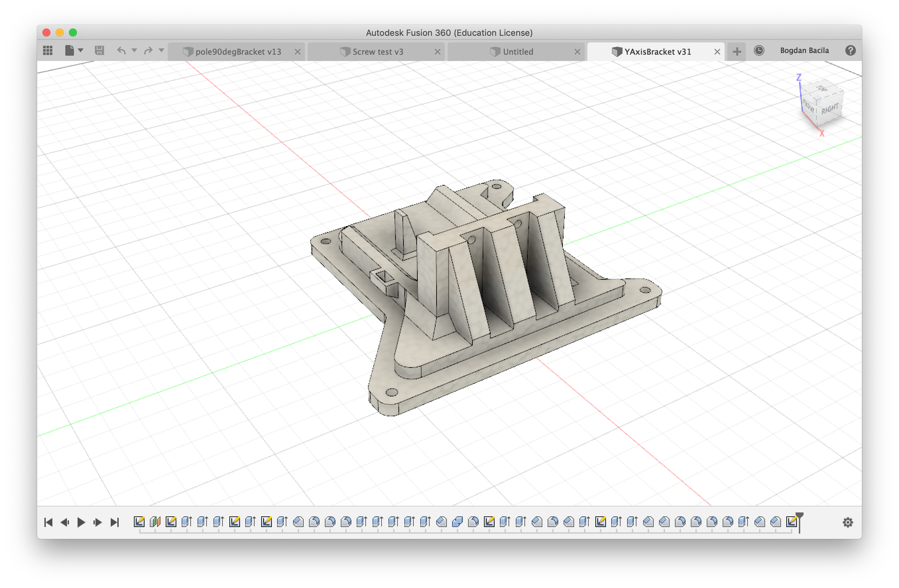Open the Job Status clock icon
Viewport: 899px width, 588px height.
coord(759,50)
